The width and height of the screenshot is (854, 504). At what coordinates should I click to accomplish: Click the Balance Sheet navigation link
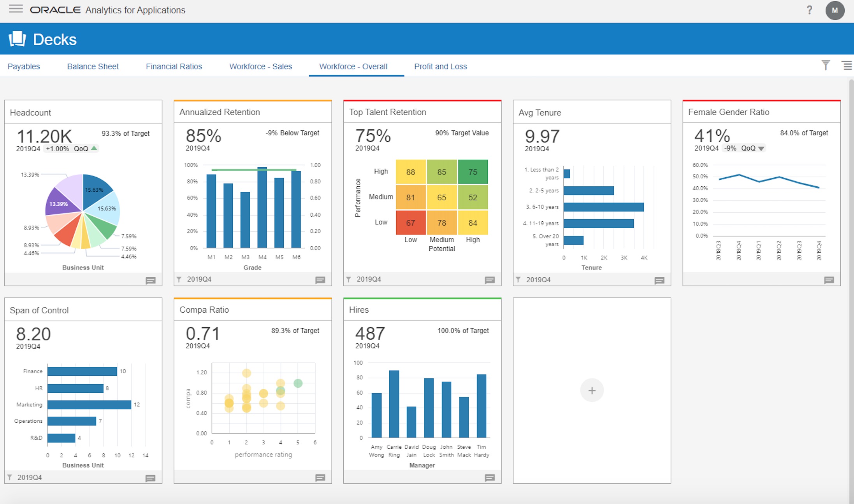[93, 66]
